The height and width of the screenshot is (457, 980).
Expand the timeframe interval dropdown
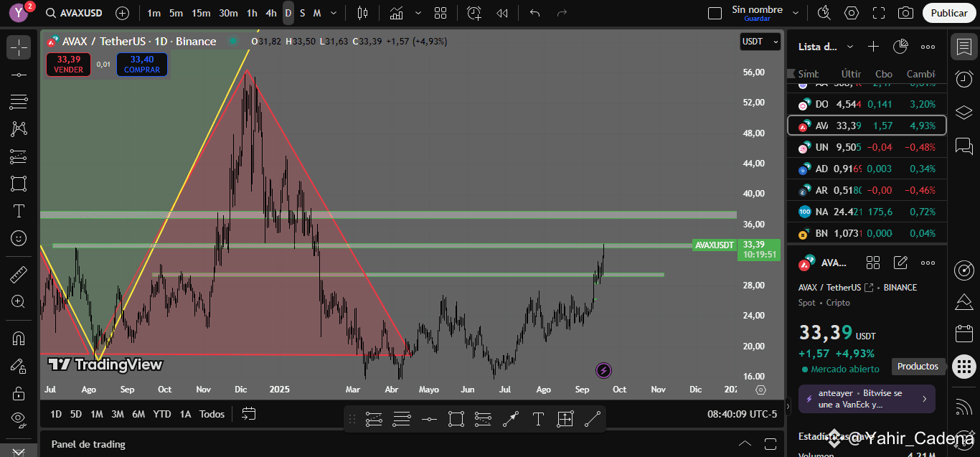click(x=333, y=13)
